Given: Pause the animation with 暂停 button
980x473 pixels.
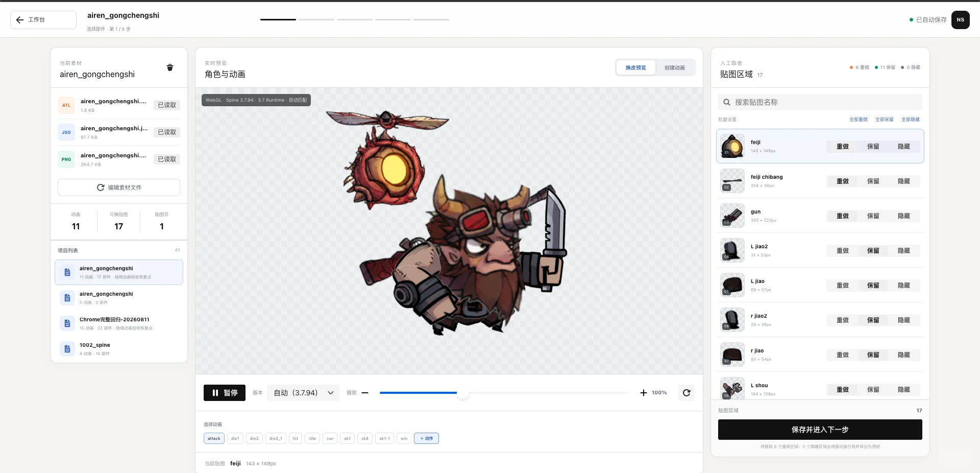Looking at the screenshot, I should pyautogui.click(x=225, y=393).
